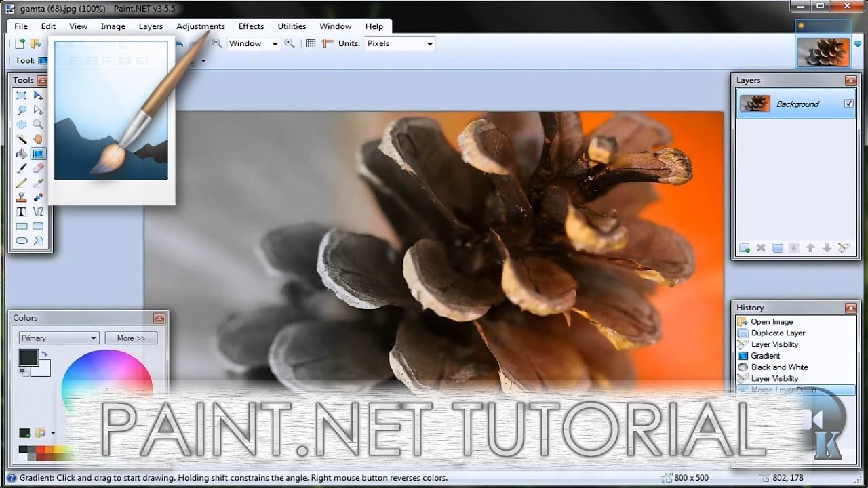This screenshot has height=488, width=868.
Task: Select the Paint Bucket tool
Action: 21,153
